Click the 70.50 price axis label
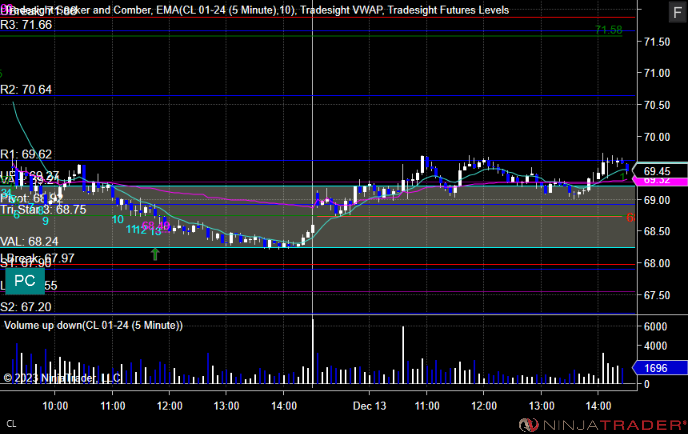 657,105
